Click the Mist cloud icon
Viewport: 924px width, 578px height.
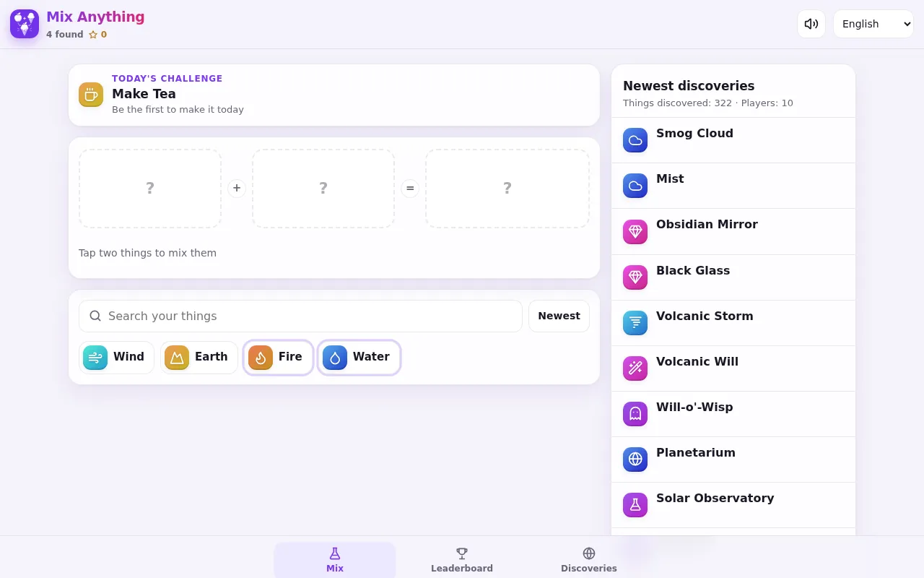pos(635,186)
